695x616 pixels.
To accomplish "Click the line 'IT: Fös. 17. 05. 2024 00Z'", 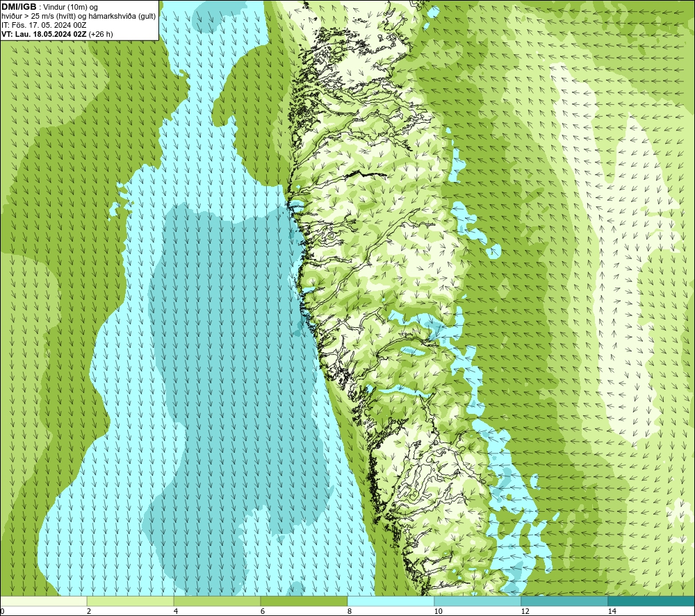I will pos(44,25).
